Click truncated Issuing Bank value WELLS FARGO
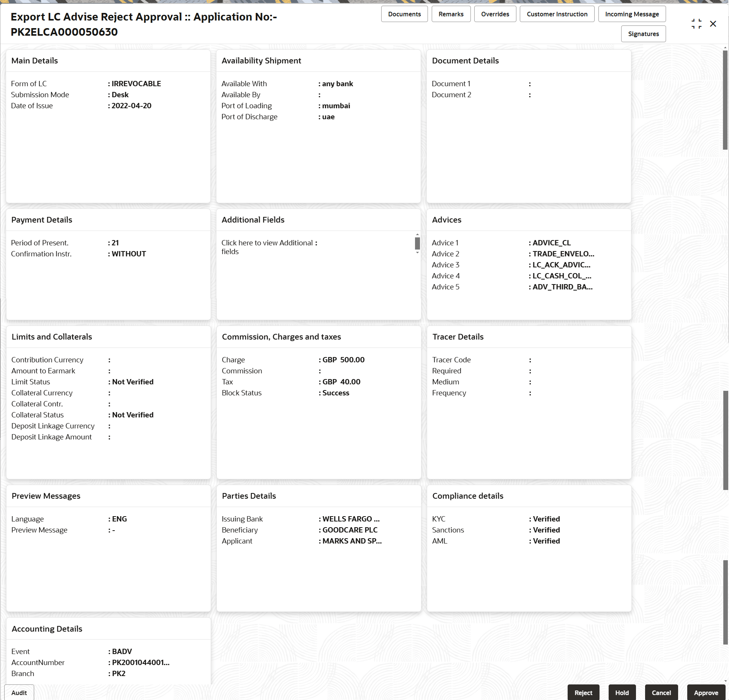Screen dimensions: 729x700 [350, 518]
